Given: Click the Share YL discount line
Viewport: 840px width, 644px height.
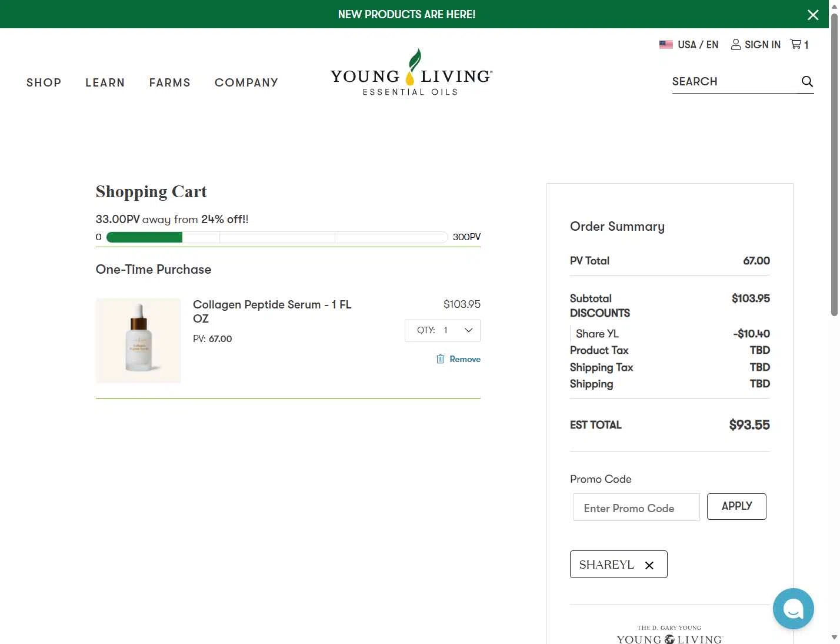Looking at the screenshot, I should click(670, 334).
